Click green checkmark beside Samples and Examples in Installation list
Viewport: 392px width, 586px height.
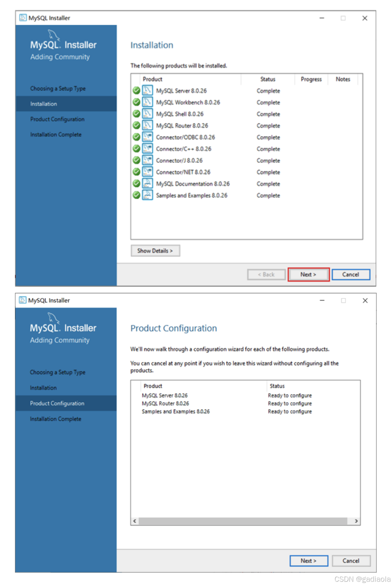pos(136,195)
